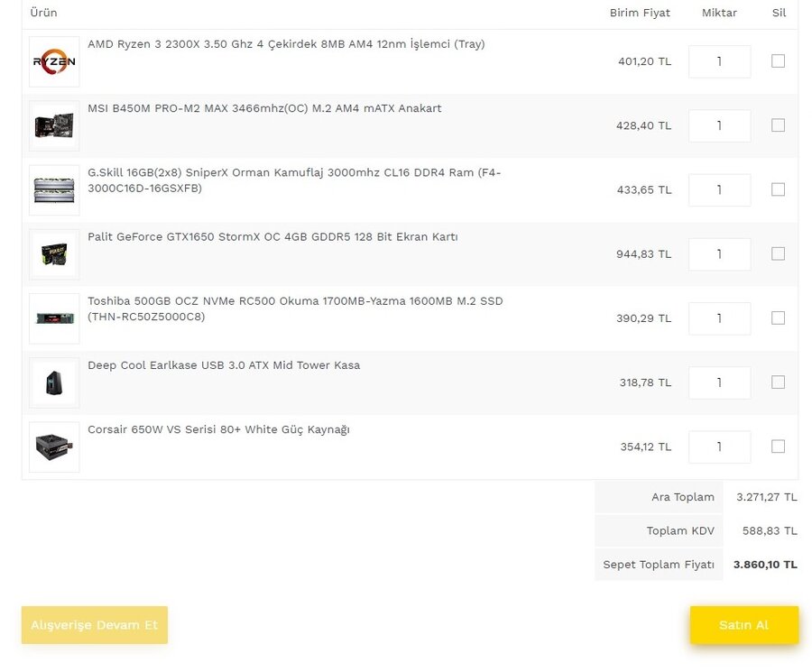This screenshot has height=672, width=812.
Task: Open the MSI B450M motherboard thumbnail
Action: coord(54,125)
